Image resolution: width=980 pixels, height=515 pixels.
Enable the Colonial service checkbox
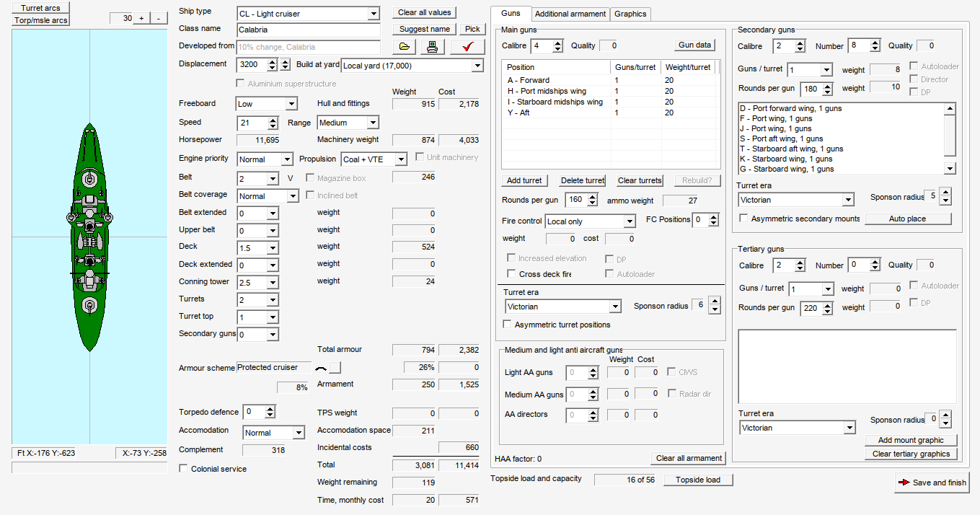[x=184, y=469]
